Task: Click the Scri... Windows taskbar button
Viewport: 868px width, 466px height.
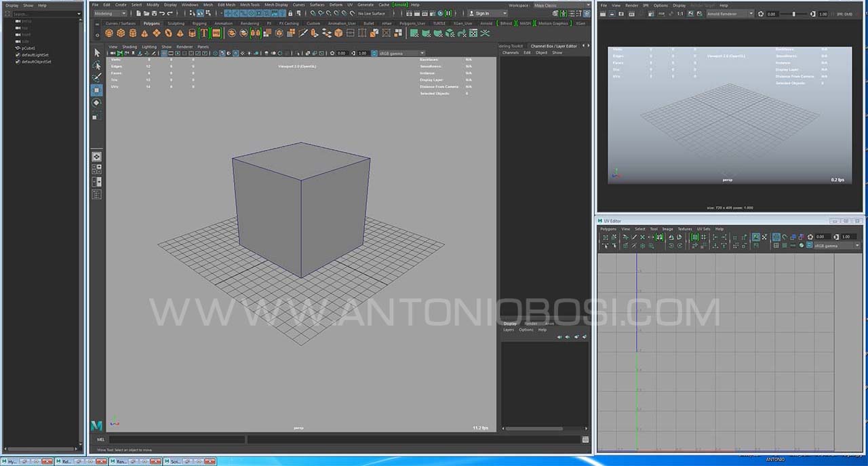Action: pos(176,461)
